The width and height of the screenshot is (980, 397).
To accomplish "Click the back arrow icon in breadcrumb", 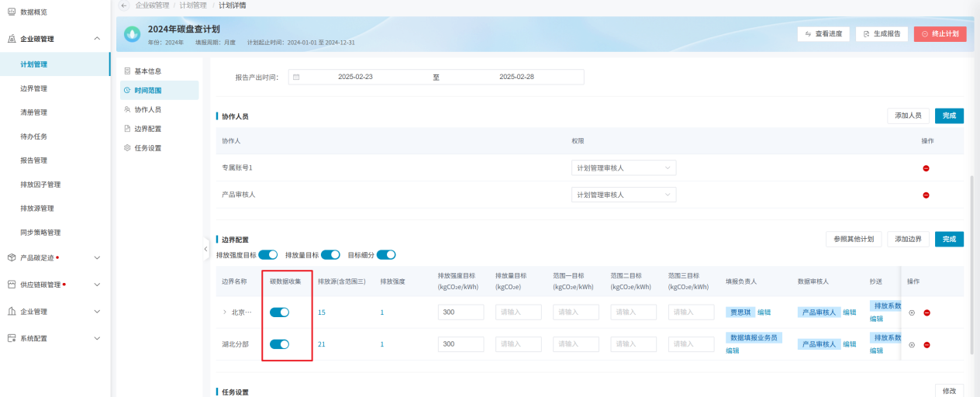I will pos(124,5).
